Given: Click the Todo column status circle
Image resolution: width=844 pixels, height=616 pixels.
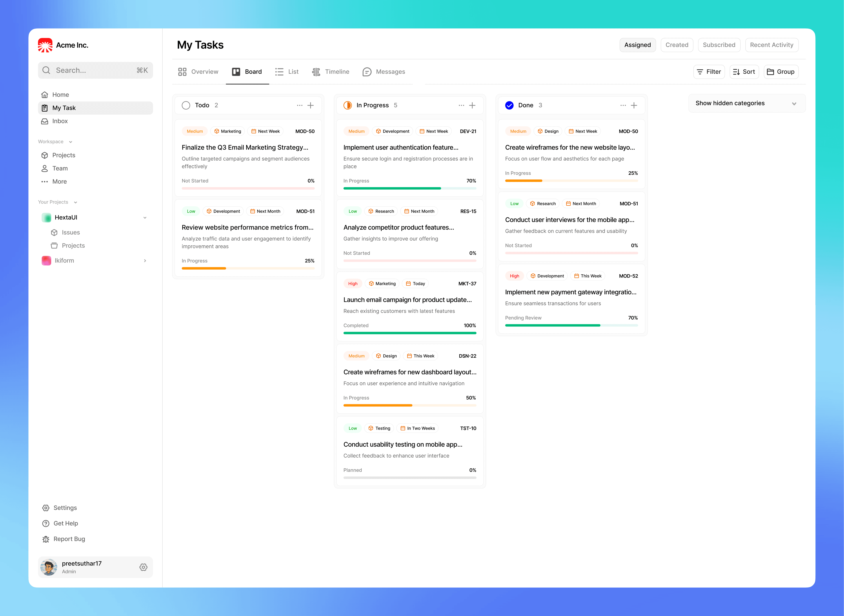Looking at the screenshot, I should click(186, 105).
